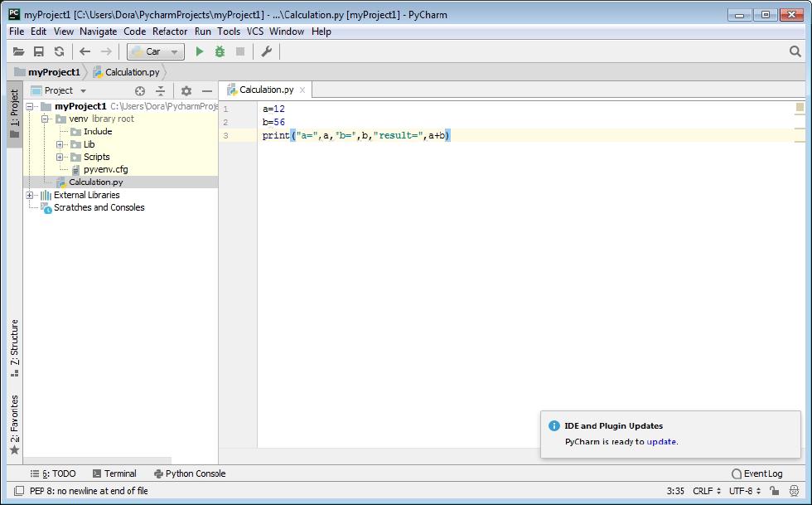Navigate forward with the right arrow icon

pyautogui.click(x=106, y=51)
